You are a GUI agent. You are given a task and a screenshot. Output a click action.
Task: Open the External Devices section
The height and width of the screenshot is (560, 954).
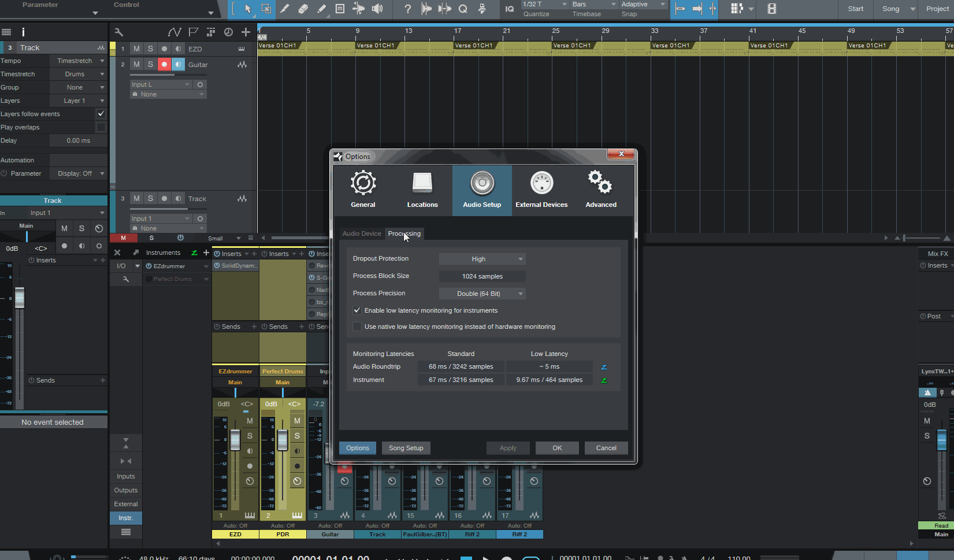(x=541, y=190)
